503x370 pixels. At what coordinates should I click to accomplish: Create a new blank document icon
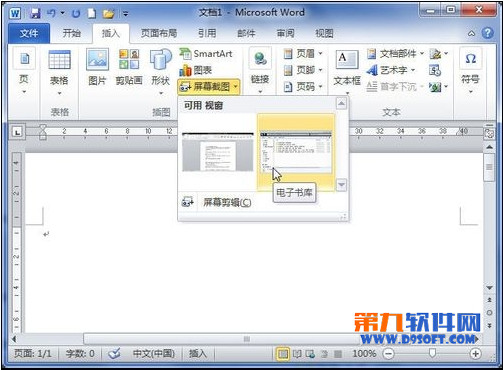pos(92,13)
